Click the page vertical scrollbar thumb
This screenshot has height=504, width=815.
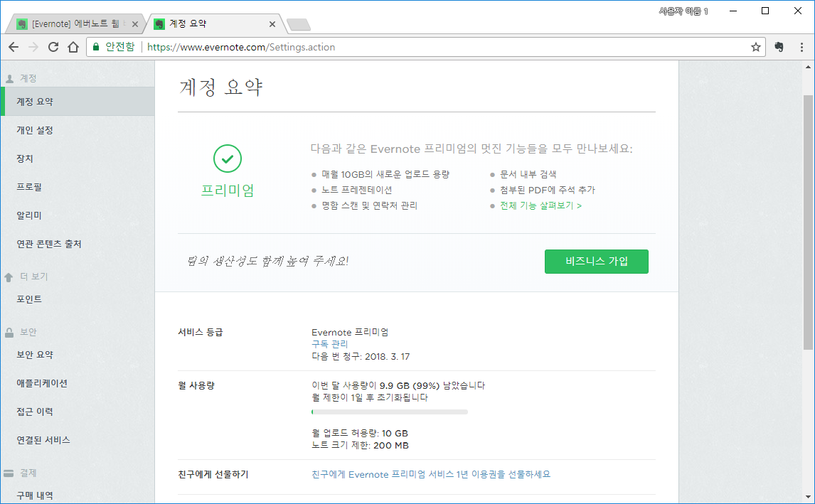tap(808, 222)
